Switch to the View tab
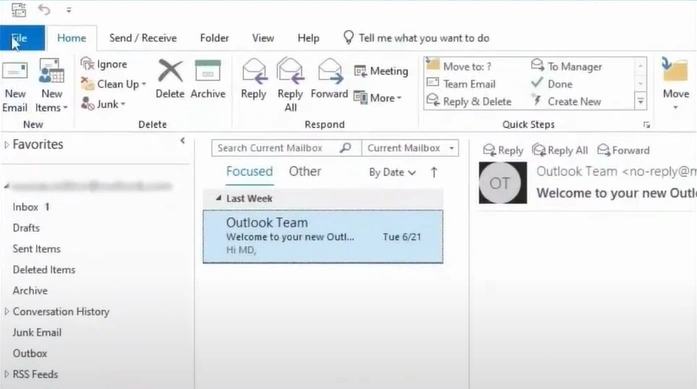 tap(263, 38)
